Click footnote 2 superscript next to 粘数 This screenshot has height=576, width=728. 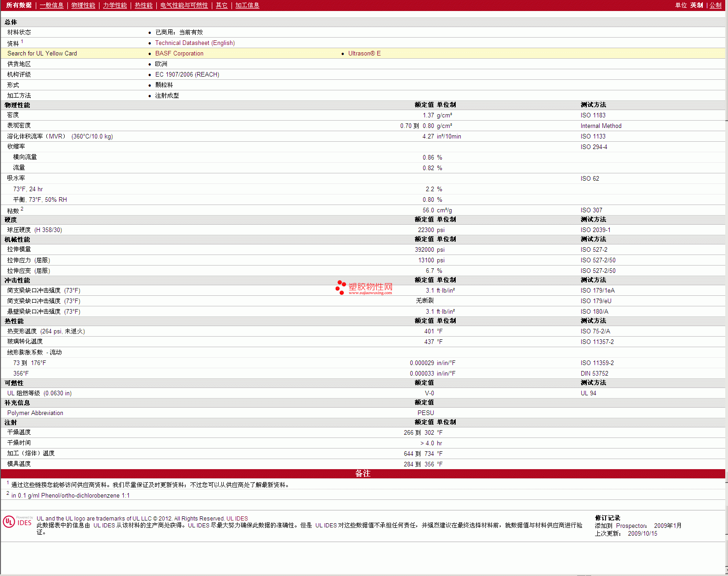[x=22, y=209]
